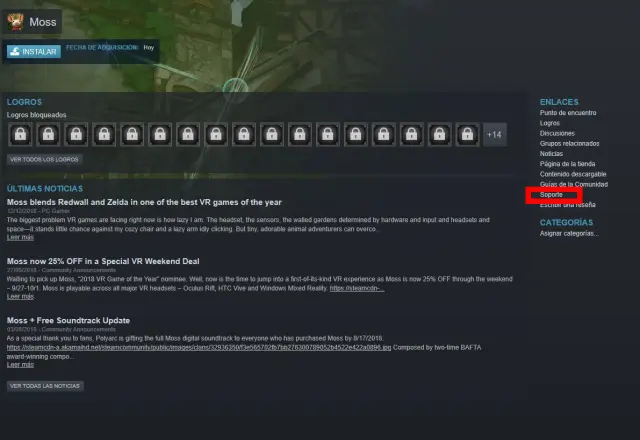Click VER TODOS LOS LOGROS button
Viewport: 640px width, 440px height.
tap(44, 159)
